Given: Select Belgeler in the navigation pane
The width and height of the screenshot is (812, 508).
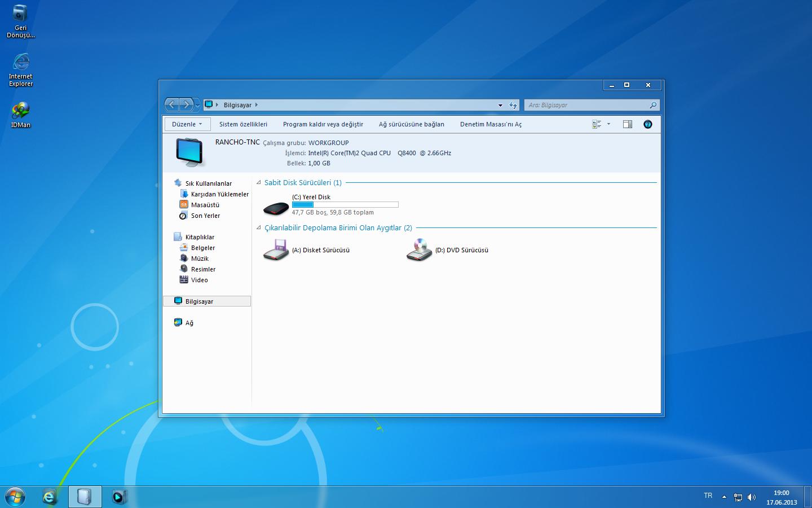Looking at the screenshot, I should (x=202, y=248).
